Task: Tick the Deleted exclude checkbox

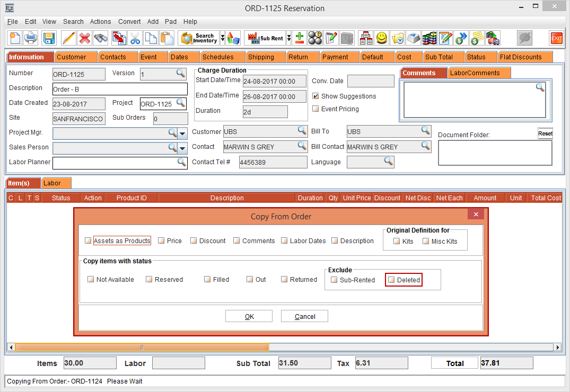Action: pyautogui.click(x=391, y=280)
